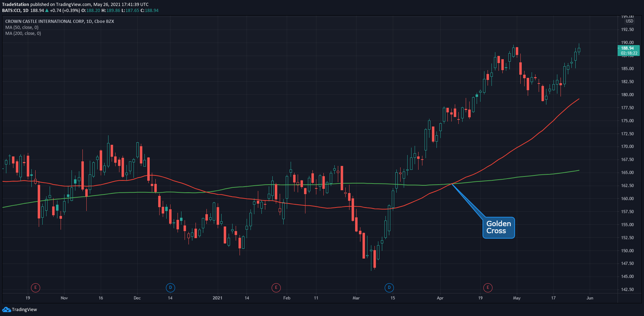Screen dimensions: 644x316
Task: Click the Dec label on time axis
Action: (x=137, y=298)
